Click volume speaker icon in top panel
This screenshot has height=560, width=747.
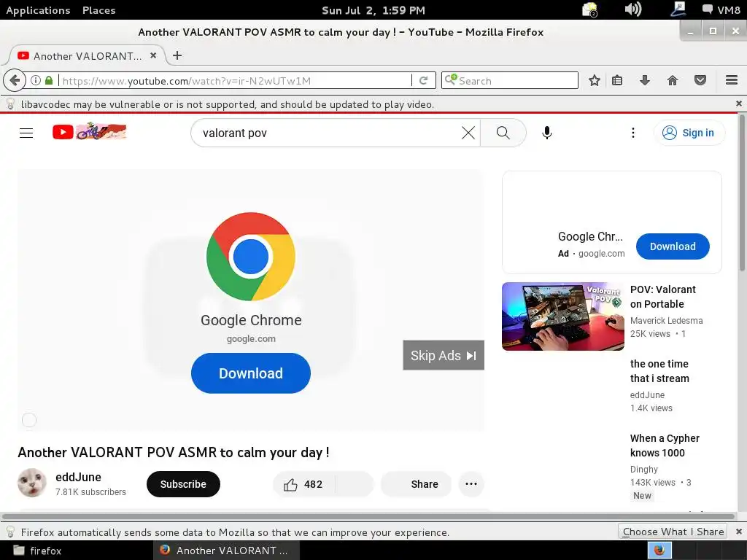(x=632, y=9)
